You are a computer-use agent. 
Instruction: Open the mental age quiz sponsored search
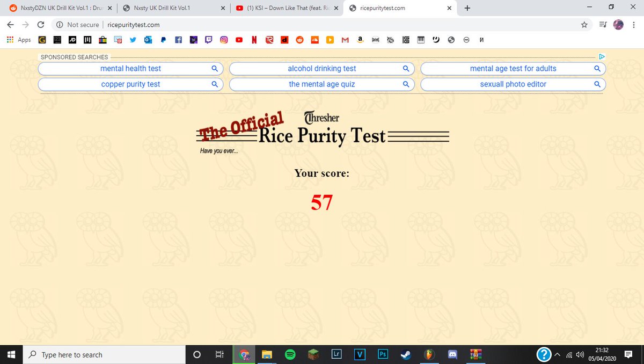point(322,84)
